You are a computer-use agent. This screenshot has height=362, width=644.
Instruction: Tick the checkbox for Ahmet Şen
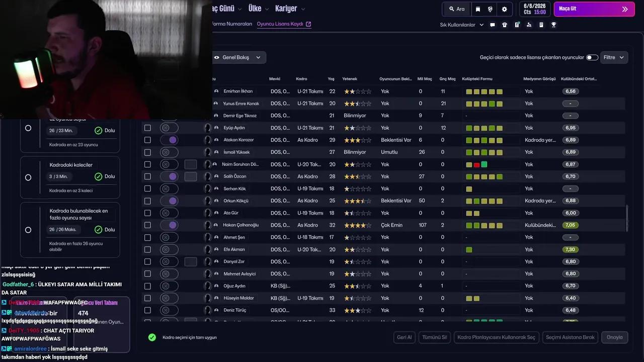click(147, 237)
